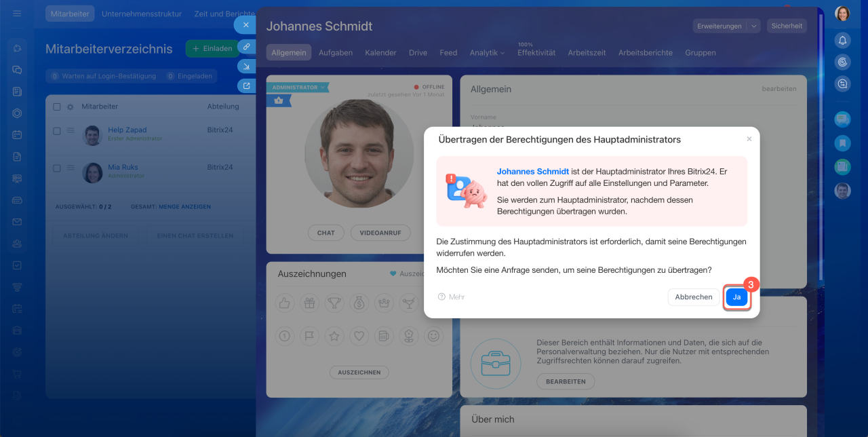Give gift box award
This screenshot has height=437, width=868.
[x=309, y=303]
